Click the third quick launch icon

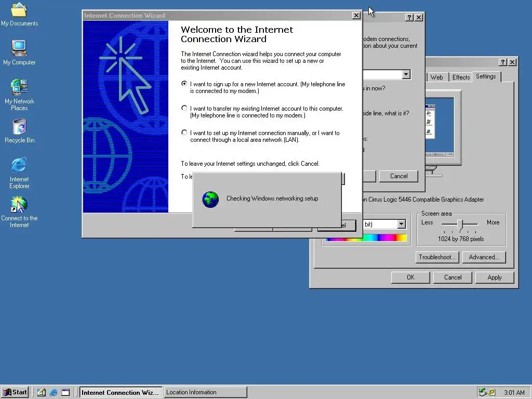pyautogui.click(x=65, y=393)
